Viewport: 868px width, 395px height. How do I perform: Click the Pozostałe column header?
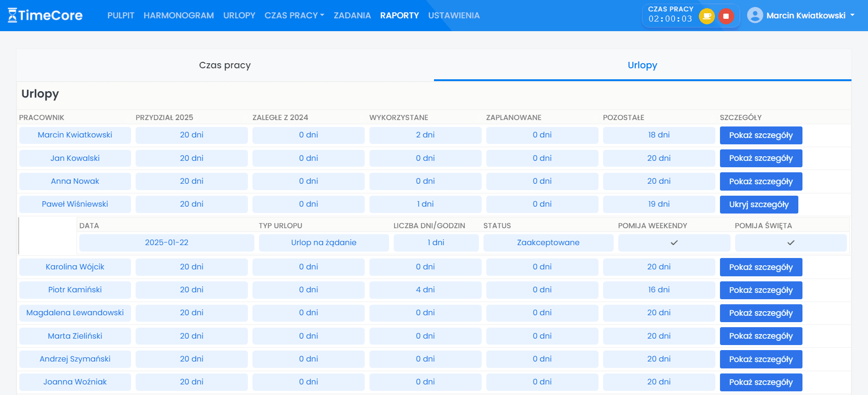[624, 117]
